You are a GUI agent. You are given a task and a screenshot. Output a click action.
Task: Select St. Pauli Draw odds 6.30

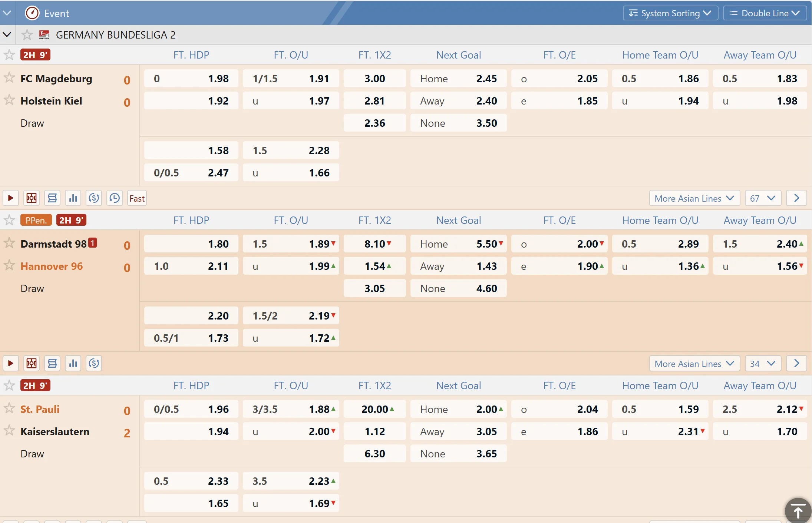click(374, 454)
